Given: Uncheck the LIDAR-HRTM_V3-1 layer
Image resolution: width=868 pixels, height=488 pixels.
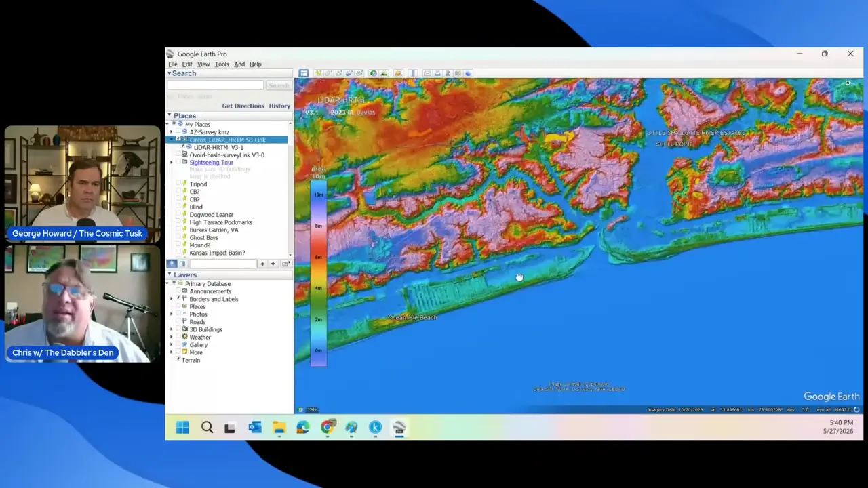Looking at the screenshot, I should [182, 147].
